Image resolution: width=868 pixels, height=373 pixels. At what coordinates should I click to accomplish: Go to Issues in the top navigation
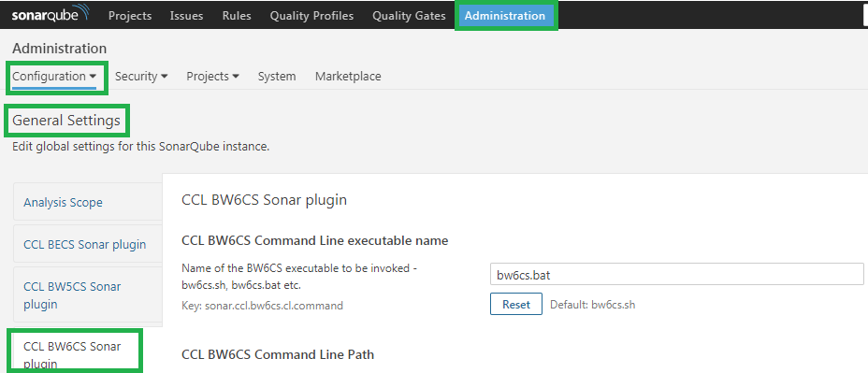(x=186, y=16)
